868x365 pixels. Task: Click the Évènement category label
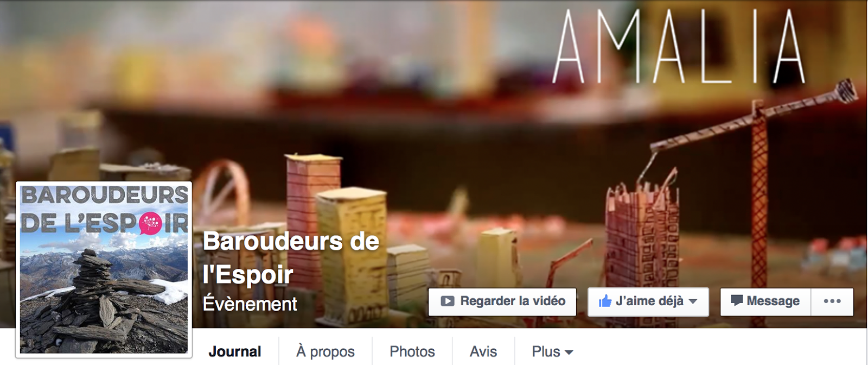point(250,304)
